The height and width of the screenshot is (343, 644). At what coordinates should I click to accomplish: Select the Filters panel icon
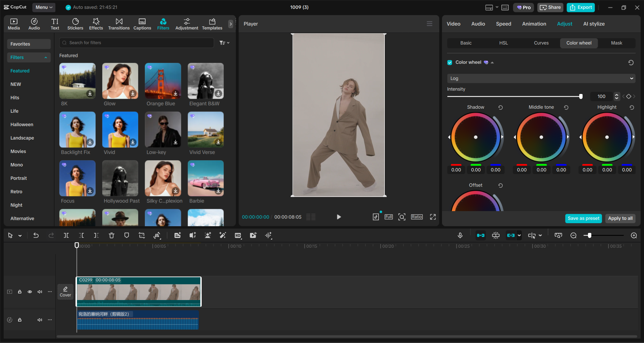tap(163, 23)
